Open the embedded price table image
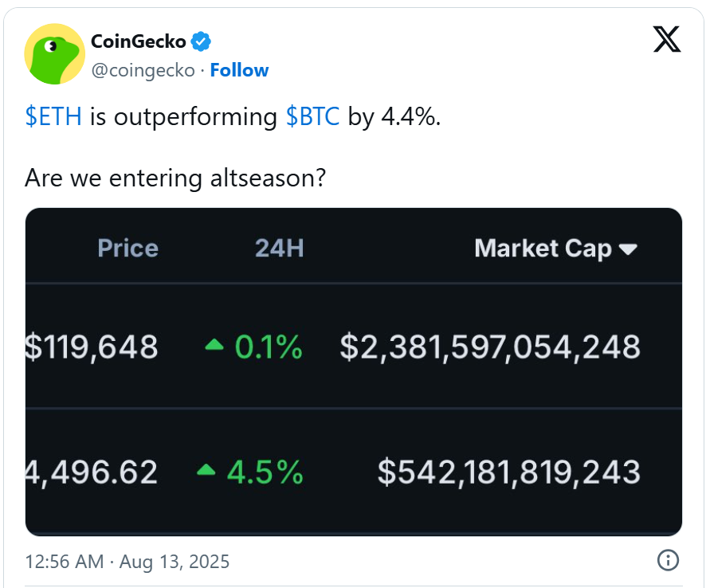This screenshot has height=588, width=706. click(x=354, y=372)
